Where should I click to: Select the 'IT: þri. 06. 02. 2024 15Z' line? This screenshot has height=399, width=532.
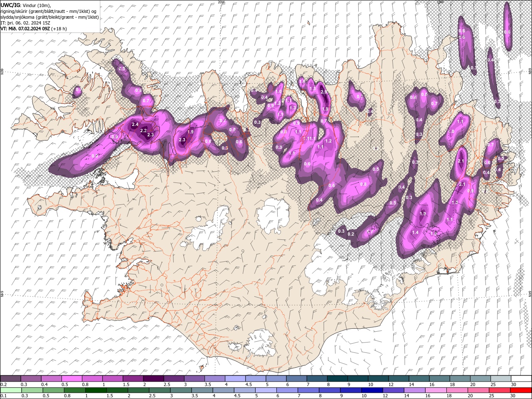click(25, 23)
